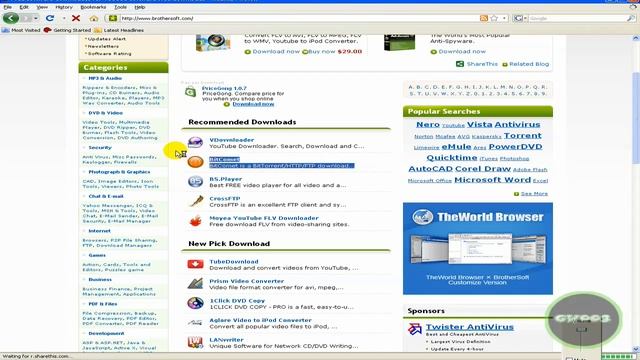Click the Moyea YouTube FLV Downloader icon
The width and height of the screenshot is (640, 360).
tap(195, 220)
